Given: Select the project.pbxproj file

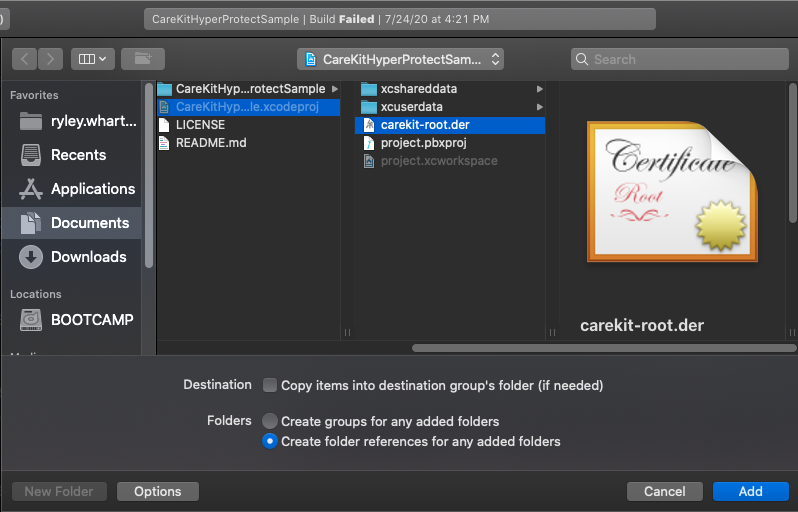Looking at the screenshot, I should tap(450, 143).
